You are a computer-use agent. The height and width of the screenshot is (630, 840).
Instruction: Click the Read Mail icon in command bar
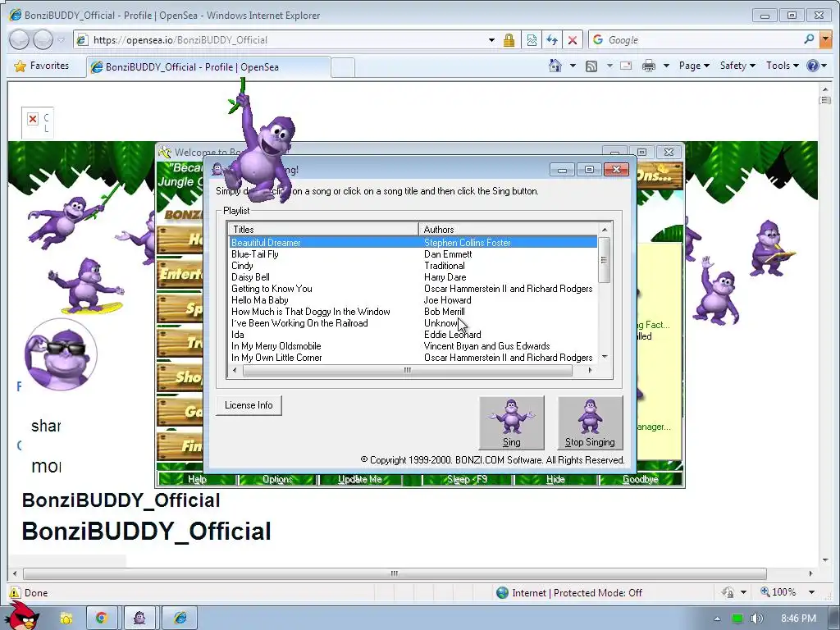click(x=626, y=66)
